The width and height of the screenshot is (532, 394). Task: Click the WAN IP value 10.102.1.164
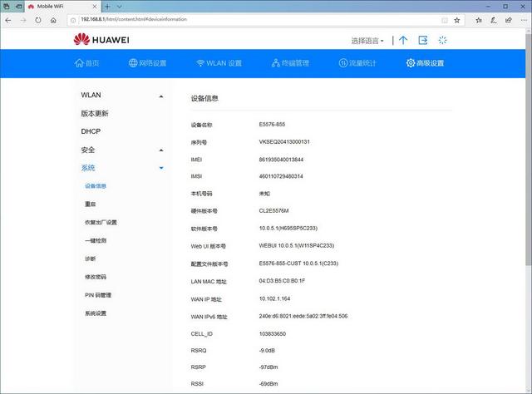(x=274, y=298)
